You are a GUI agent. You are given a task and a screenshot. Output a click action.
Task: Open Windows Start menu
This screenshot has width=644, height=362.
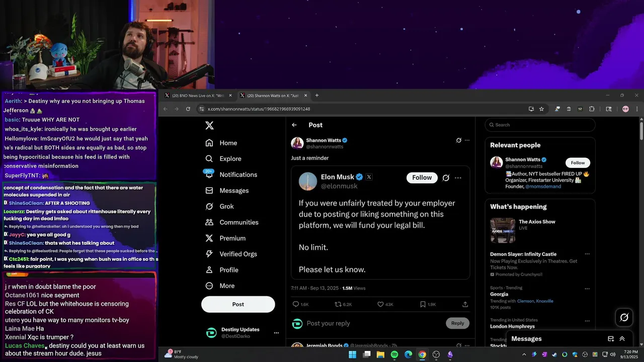353,354
